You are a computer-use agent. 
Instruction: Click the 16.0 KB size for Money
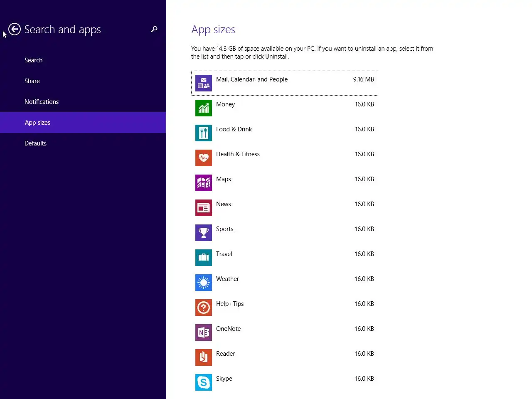click(x=365, y=104)
